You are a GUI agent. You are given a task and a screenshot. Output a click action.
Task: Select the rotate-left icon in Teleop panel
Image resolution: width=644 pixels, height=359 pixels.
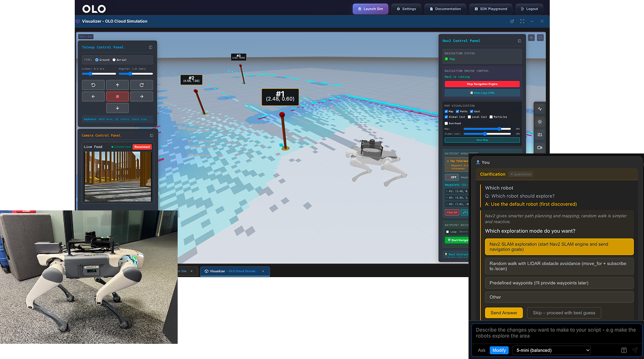[x=93, y=85]
